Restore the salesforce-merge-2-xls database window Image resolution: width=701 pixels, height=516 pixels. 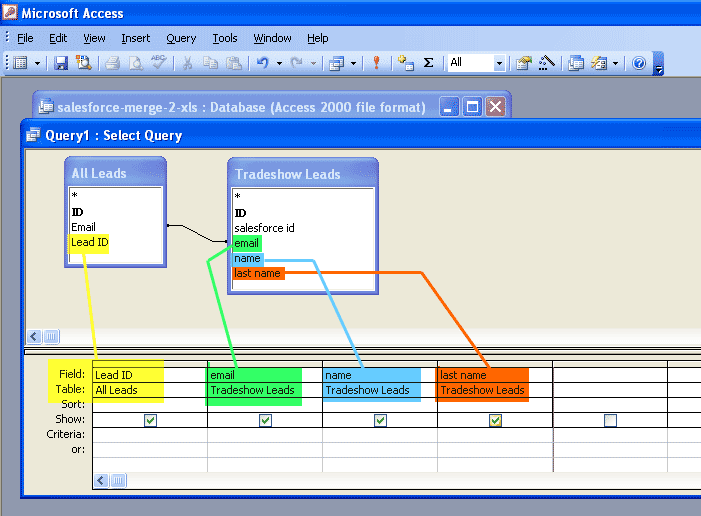pos(472,107)
